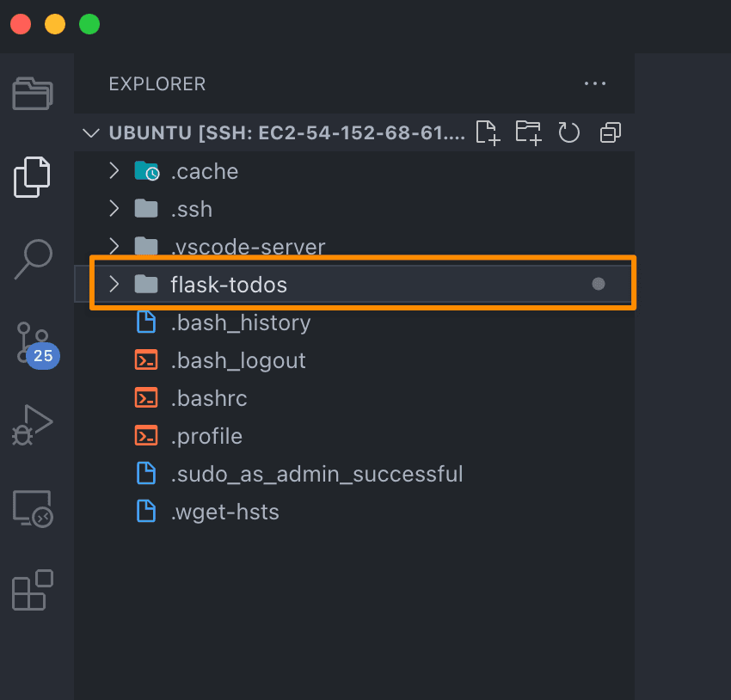Open the Extensions view

33,590
